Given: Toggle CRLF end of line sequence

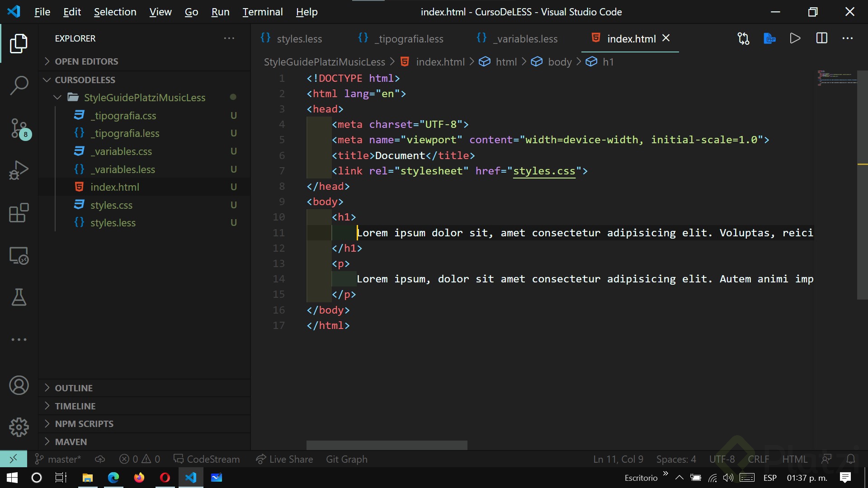Looking at the screenshot, I should (x=758, y=459).
